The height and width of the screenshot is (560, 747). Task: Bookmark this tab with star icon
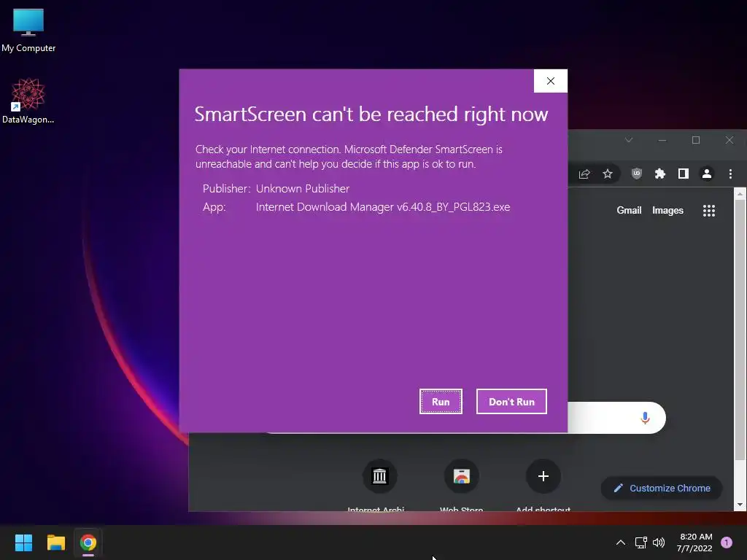tap(608, 174)
